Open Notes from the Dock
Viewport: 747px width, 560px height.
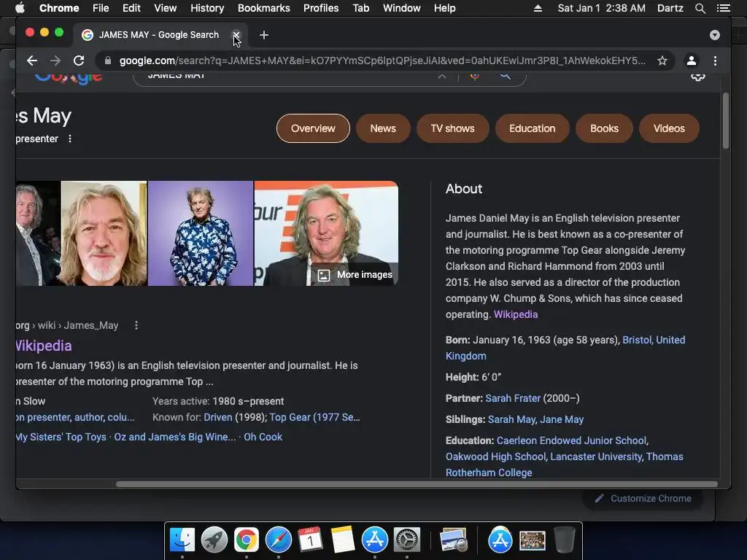point(343,540)
